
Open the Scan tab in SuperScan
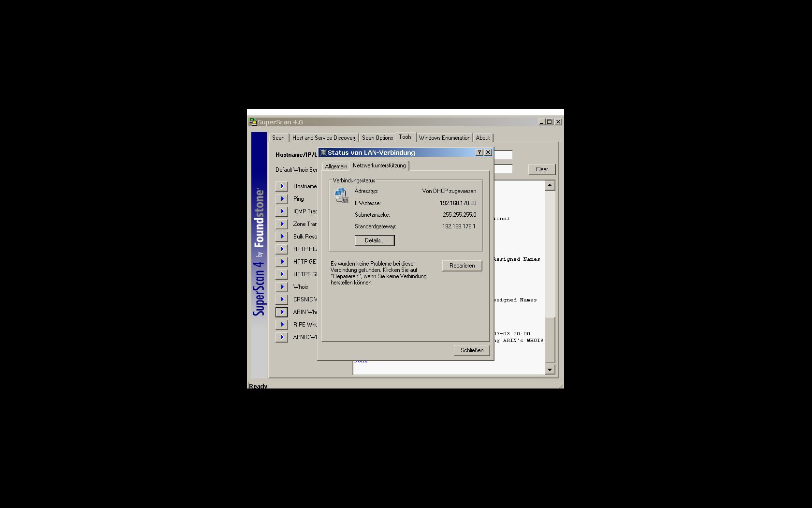click(278, 138)
